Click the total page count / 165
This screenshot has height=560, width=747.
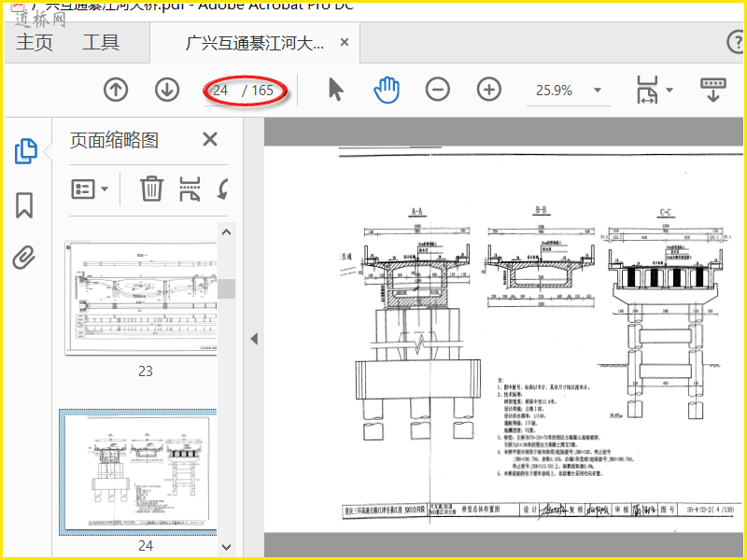(258, 91)
